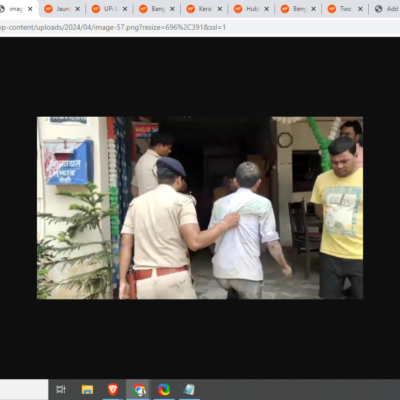
Task: Open the multicolor swirl taskbar app
Action: tap(164, 389)
